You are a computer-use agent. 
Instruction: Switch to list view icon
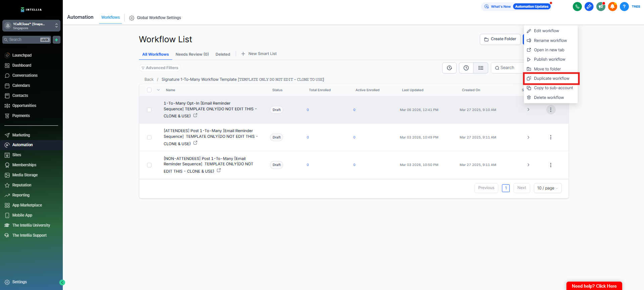[480, 68]
